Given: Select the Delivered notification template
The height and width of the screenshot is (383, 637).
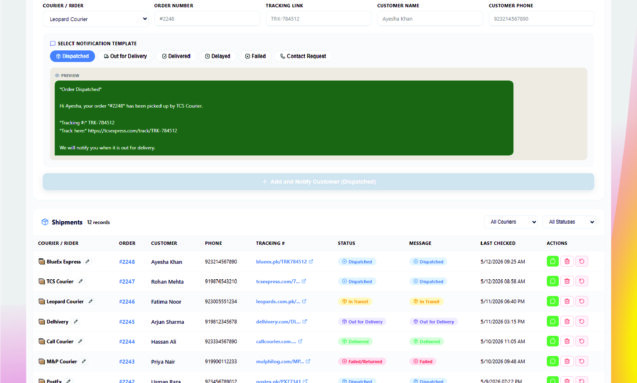Looking at the screenshot, I should 176,56.
